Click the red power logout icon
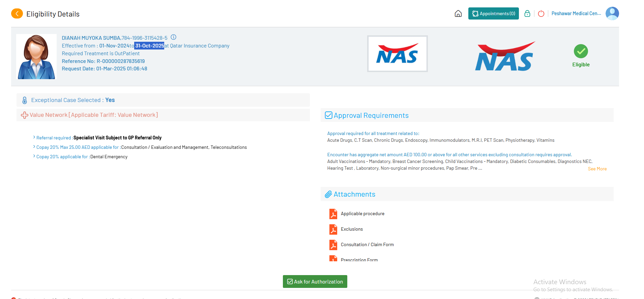644x299 pixels. (x=541, y=13)
